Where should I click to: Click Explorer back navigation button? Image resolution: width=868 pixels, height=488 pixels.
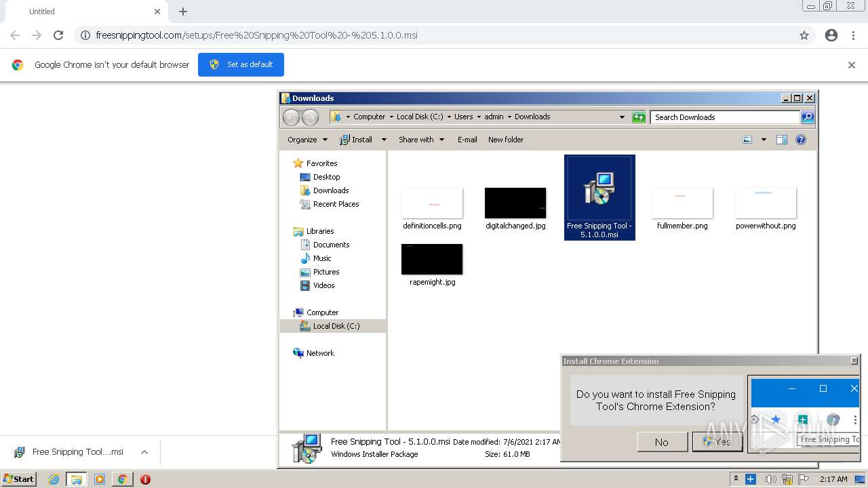(291, 117)
